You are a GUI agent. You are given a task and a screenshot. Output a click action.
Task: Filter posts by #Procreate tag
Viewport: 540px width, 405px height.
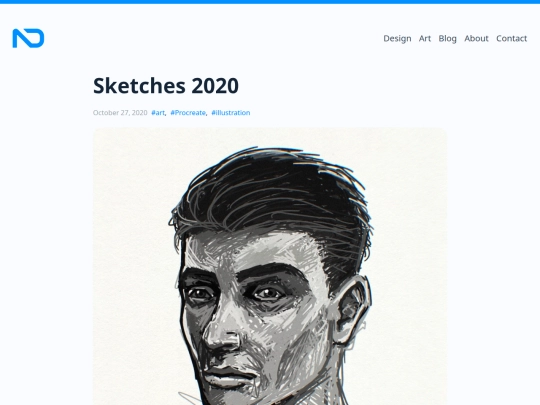coord(188,113)
